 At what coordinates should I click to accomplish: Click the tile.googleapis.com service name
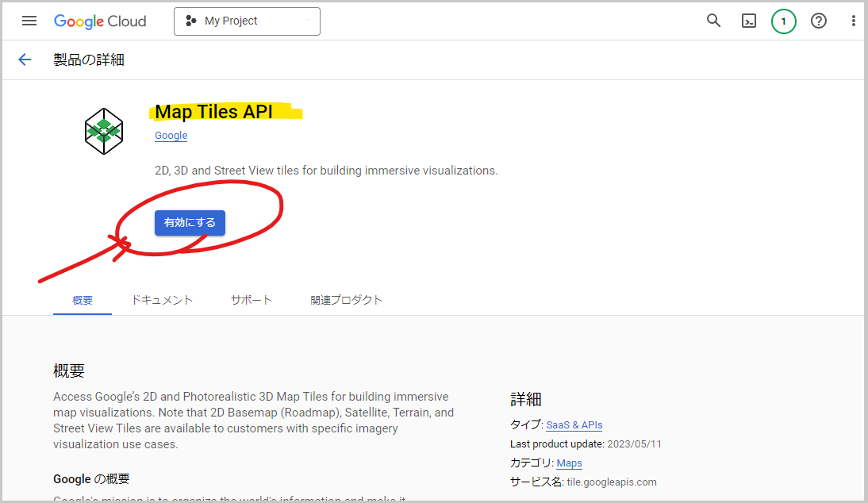click(x=612, y=482)
